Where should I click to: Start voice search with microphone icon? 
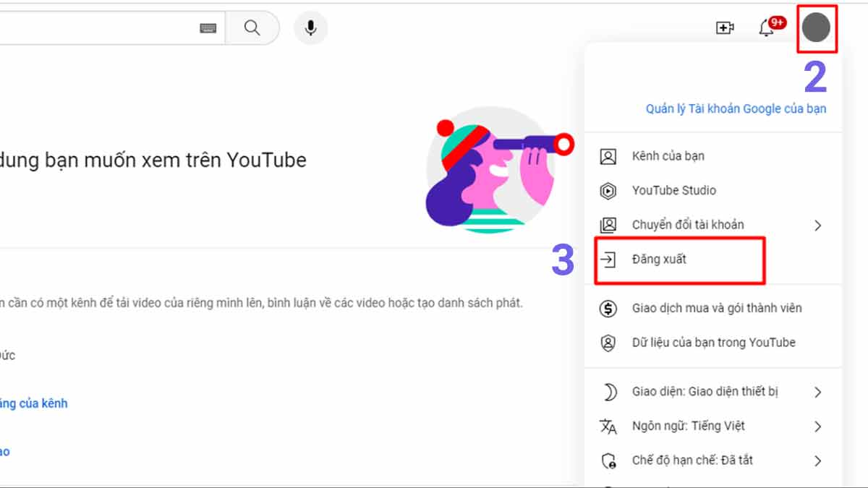[310, 28]
